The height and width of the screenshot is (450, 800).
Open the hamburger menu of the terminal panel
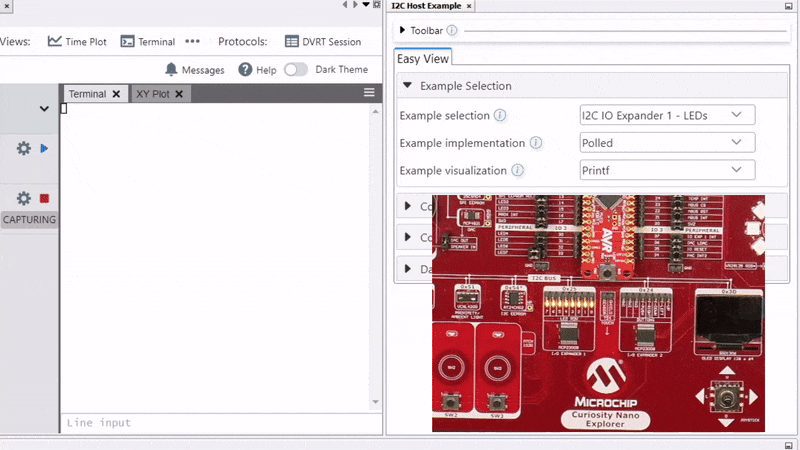[x=369, y=93]
